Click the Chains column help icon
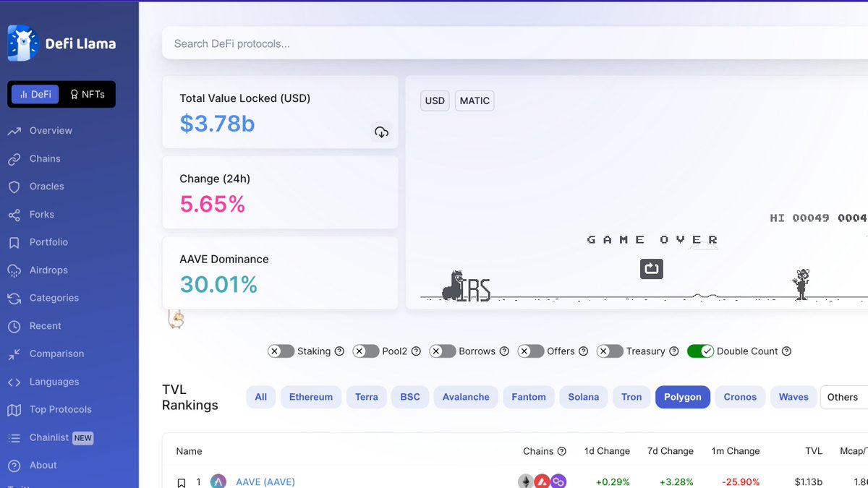Image resolution: width=868 pixels, height=488 pixels. [561, 451]
